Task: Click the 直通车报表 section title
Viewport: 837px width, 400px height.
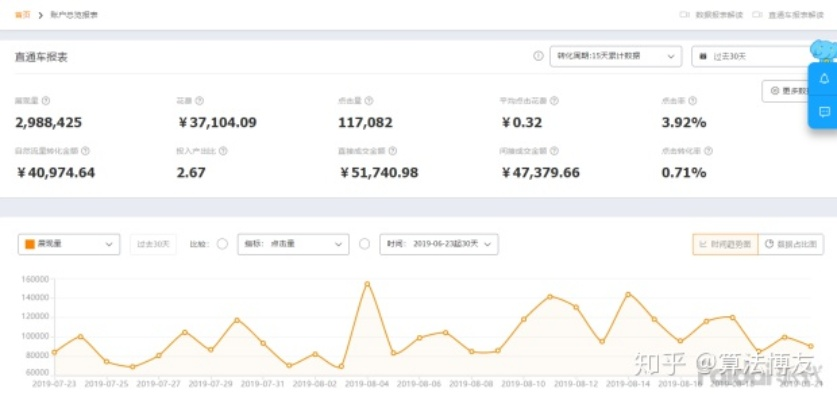Action: point(41,57)
